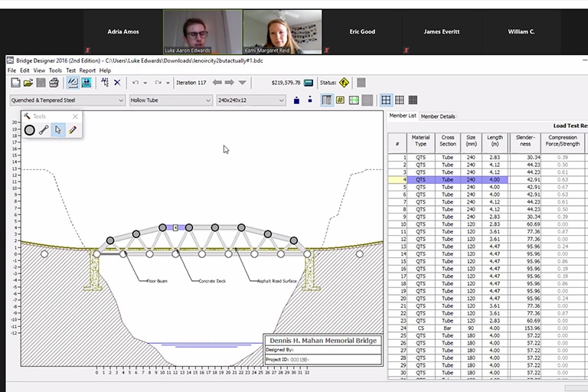Click the Material Type column header
This screenshot has height=392, width=588.
click(420, 140)
